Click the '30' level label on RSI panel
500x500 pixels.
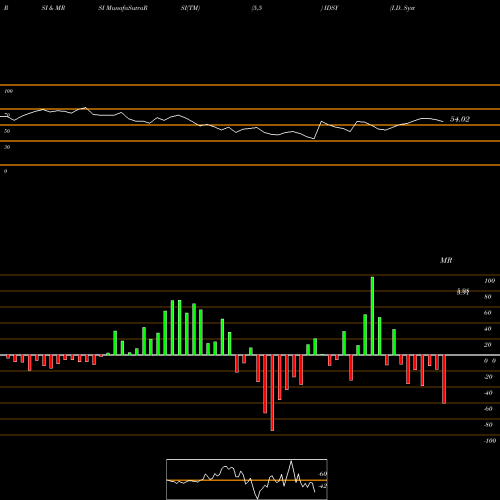coord(7,147)
